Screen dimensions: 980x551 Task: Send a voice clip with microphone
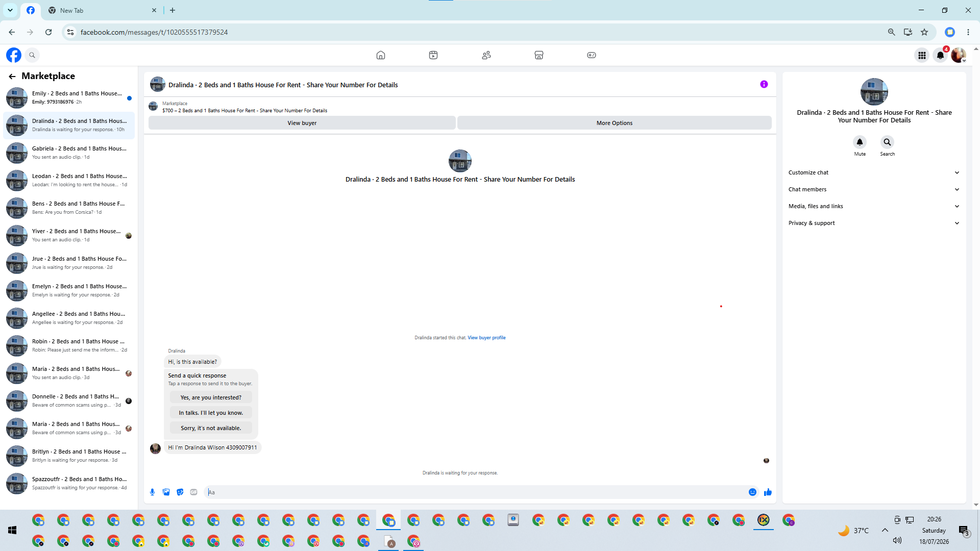pos(152,492)
